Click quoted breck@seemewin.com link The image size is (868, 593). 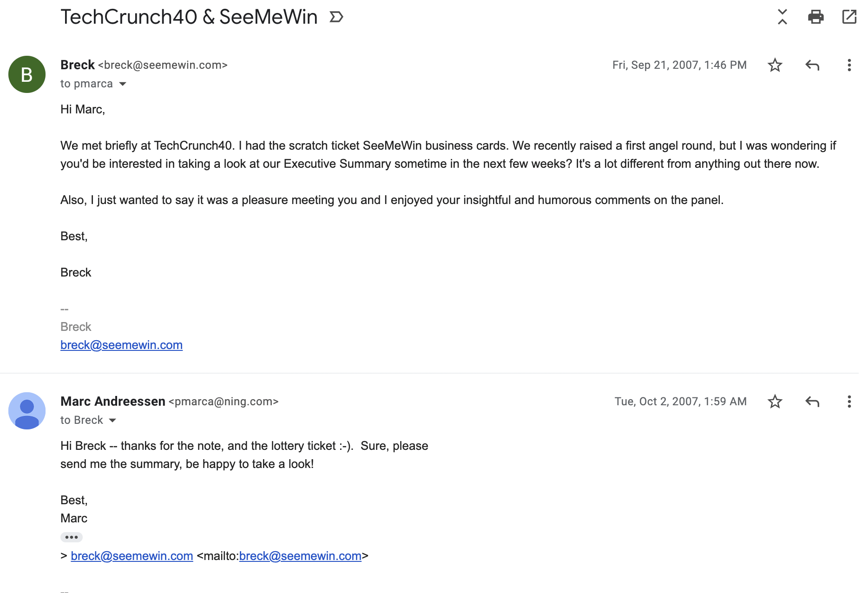[132, 556]
